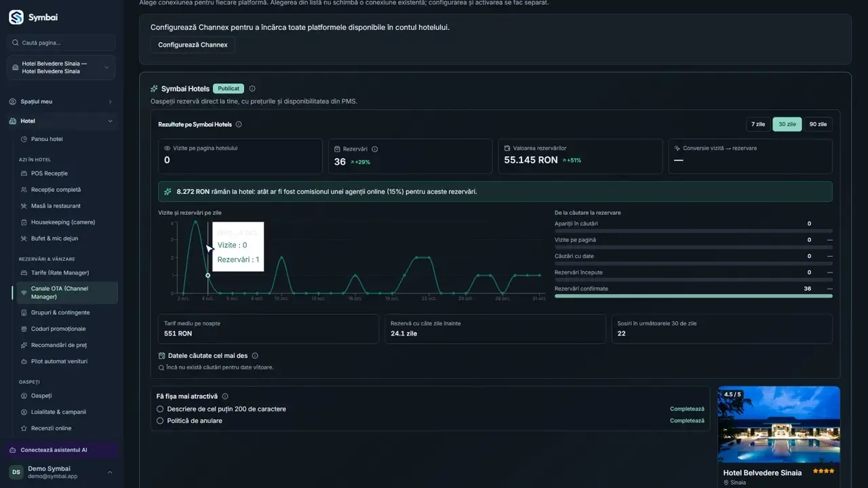Go to Recepție completă
The image size is (868, 488).
56,190
